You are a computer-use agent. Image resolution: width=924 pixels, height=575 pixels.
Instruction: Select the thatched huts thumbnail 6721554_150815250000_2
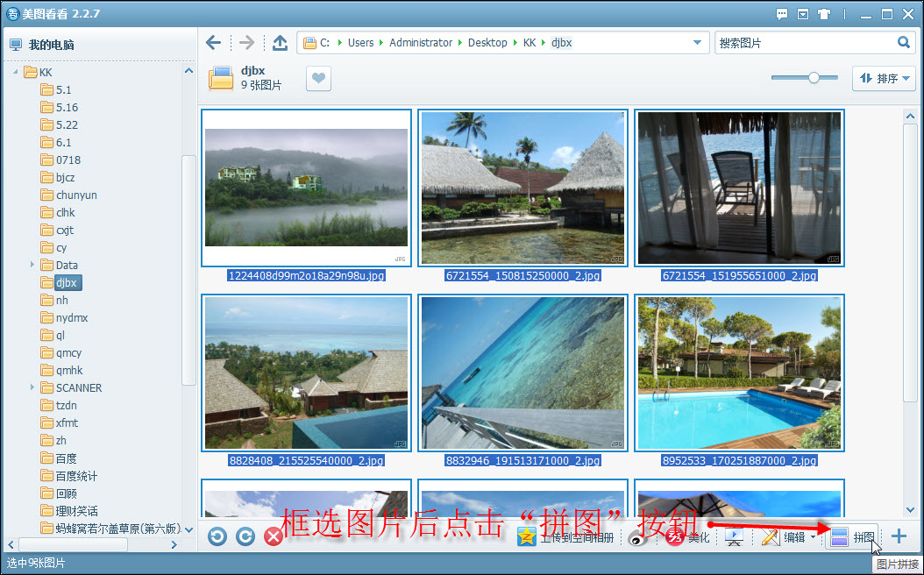point(522,188)
